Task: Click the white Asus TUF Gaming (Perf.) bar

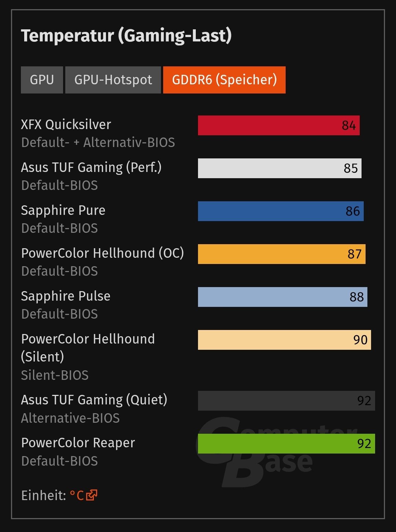Action: (x=280, y=168)
